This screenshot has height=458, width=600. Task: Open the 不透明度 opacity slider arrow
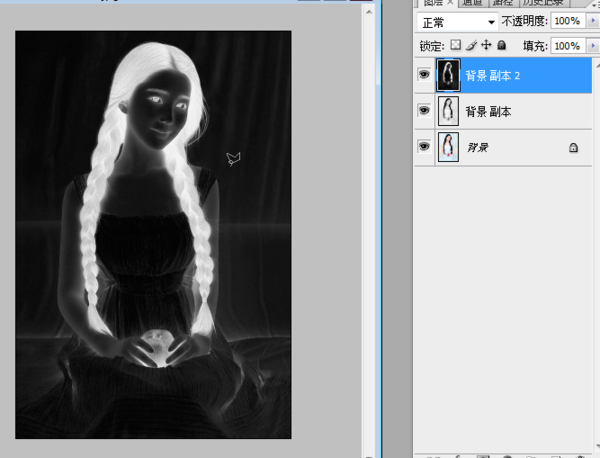tap(594, 21)
